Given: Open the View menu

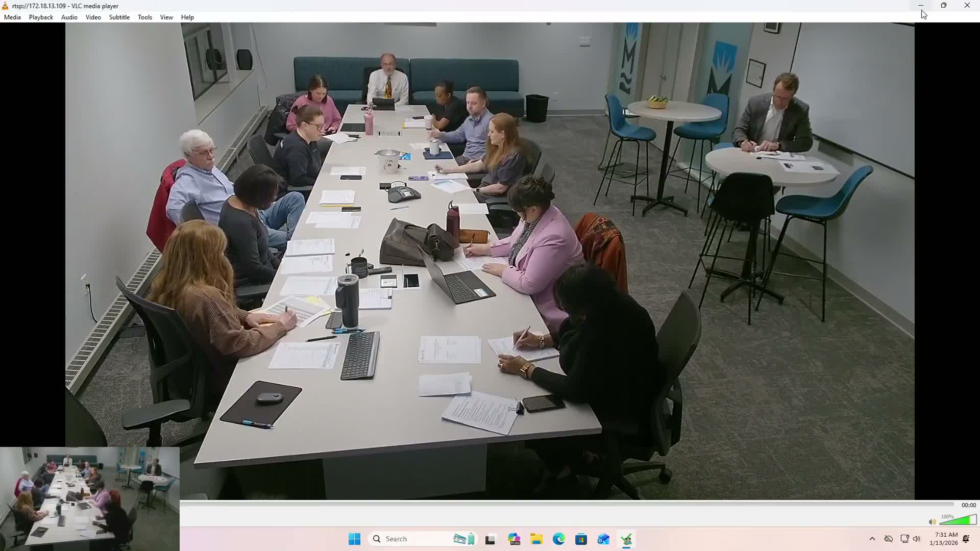Looking at the screenshot, I should tap(166, 17).
